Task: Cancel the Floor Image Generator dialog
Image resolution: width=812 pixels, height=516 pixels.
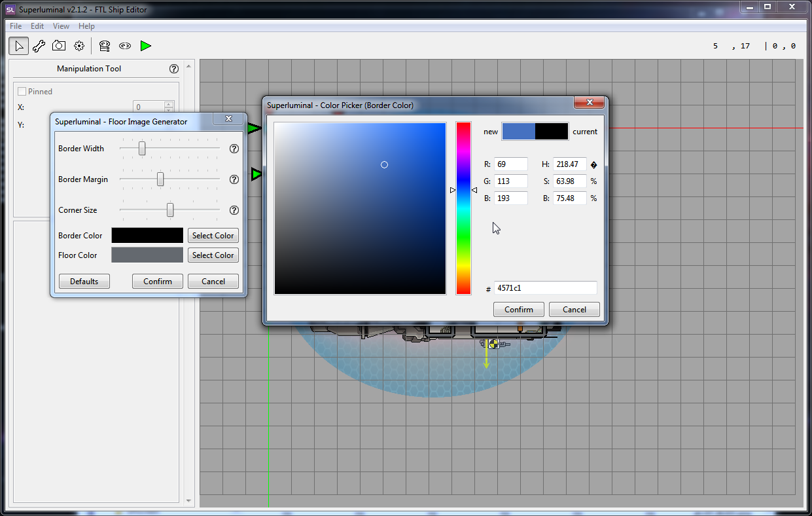Action: (213, 282)
